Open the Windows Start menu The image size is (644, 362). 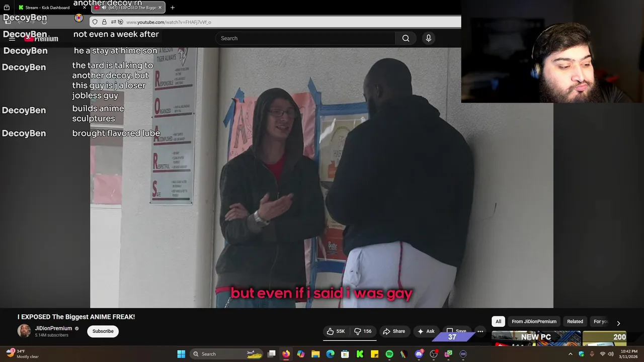pos(181,354)
